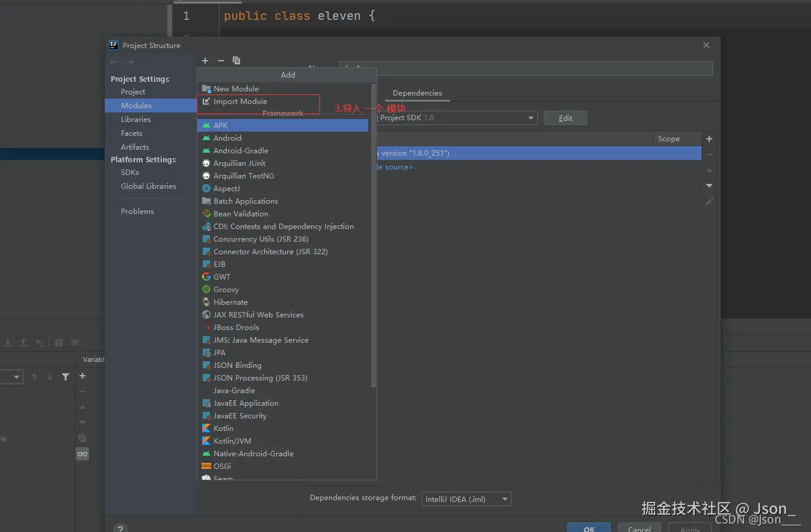Open Dependencies storage format IntelliJ IDEA (.iml) dropdown
The image size is (811, 532).
pos(467,499)
